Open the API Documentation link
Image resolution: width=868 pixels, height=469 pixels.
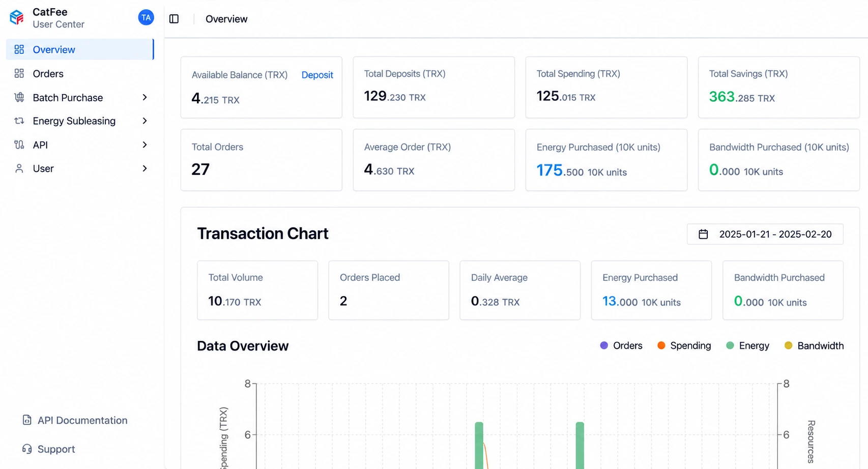click(75, 420)
